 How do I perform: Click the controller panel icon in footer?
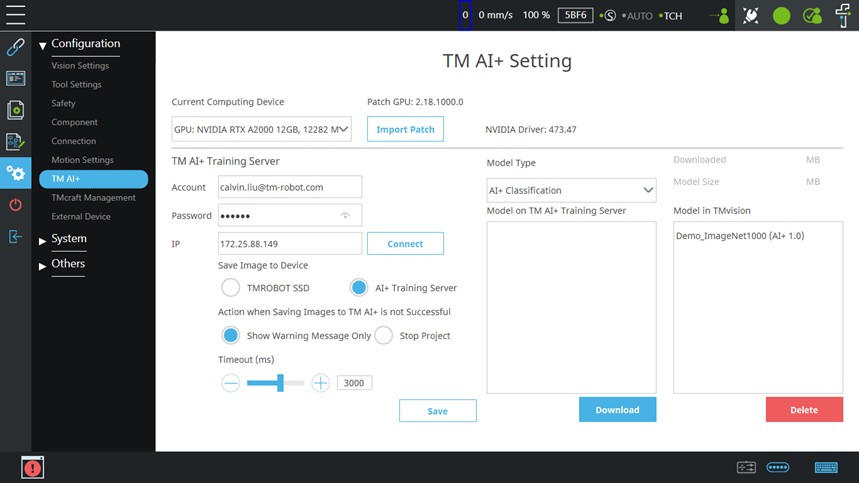746,467
